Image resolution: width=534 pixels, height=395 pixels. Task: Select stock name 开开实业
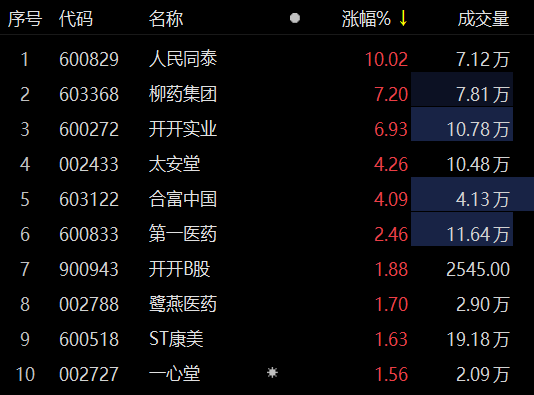click(183, 129)
